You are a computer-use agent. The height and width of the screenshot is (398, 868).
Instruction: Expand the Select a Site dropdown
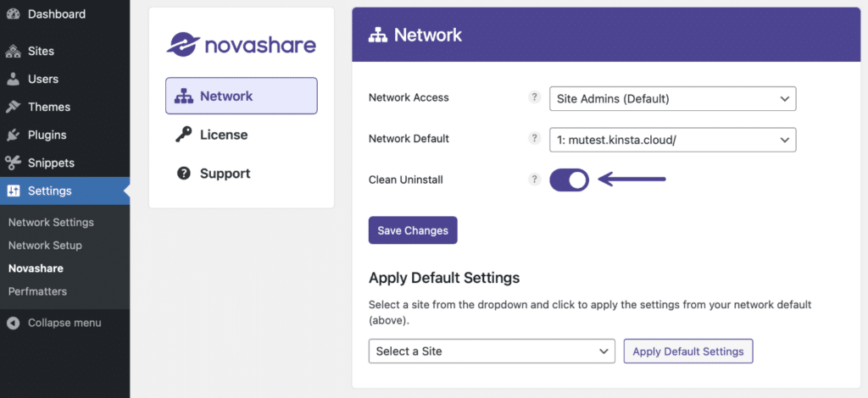pos(492,351)
